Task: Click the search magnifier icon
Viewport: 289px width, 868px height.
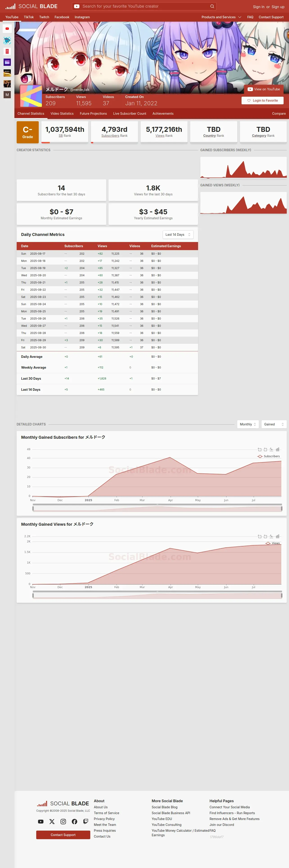Action: [x=212, y=6]
